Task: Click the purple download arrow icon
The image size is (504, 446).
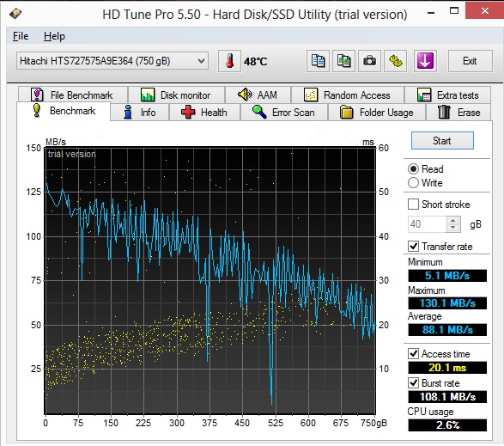Action: (425, 61)
